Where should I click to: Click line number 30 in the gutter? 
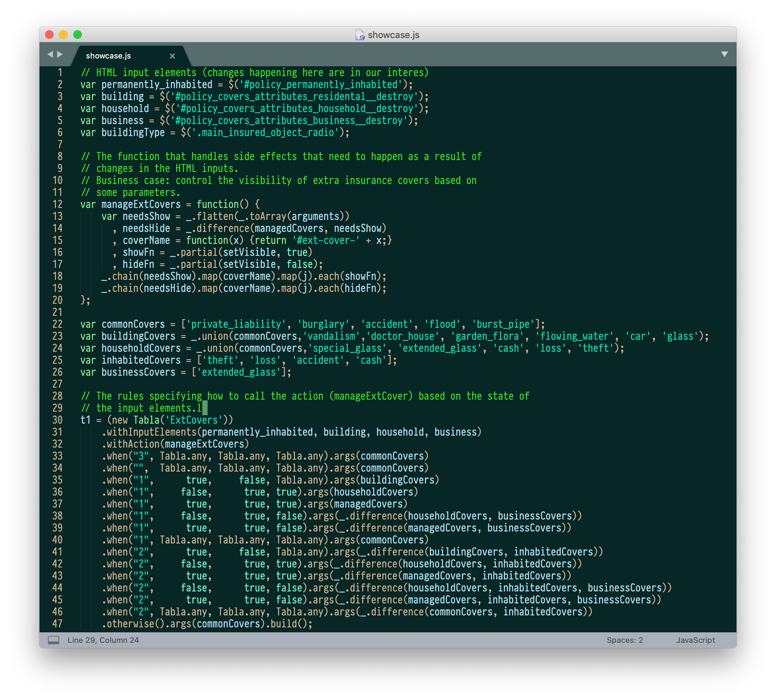pyautogui.click(x=57, y=420)
